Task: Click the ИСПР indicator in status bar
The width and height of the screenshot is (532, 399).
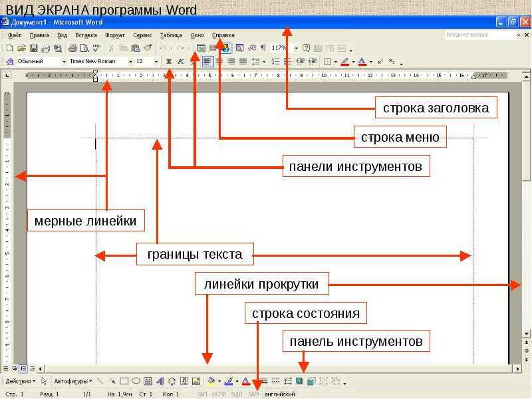Action: [219, 394]
